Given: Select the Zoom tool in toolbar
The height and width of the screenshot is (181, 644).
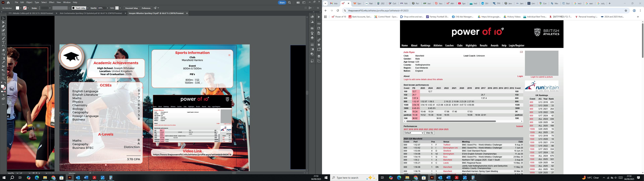Looking at the screenshot, I should (3, 78).
